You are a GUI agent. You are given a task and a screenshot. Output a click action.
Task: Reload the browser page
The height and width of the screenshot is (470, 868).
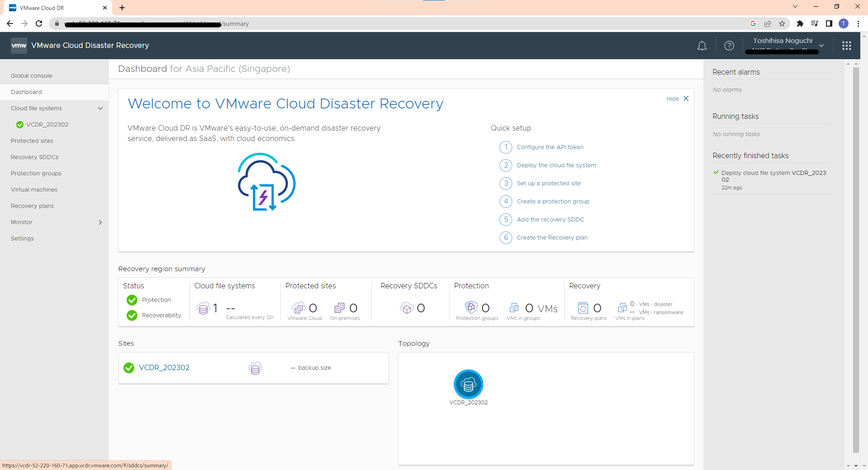point(39,23)
